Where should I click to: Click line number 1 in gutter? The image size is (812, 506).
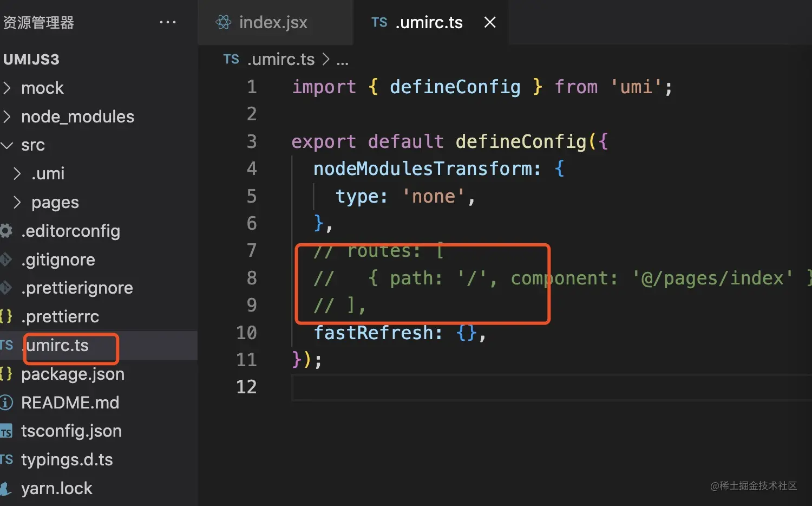click(x=252, y=87)
